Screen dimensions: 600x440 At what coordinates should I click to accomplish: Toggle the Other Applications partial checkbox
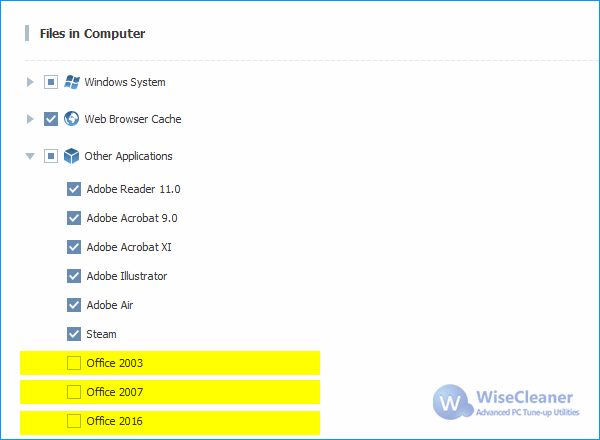pyautogui.click(x=51, y=156)
